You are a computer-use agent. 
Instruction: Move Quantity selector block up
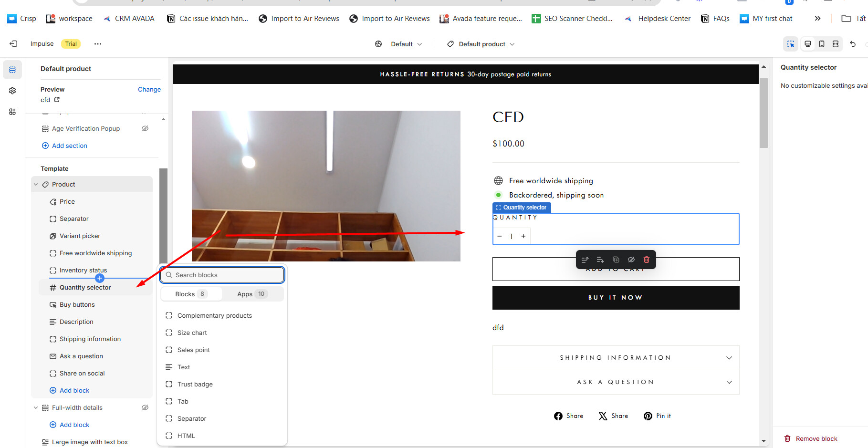click(x=585, y=260)
